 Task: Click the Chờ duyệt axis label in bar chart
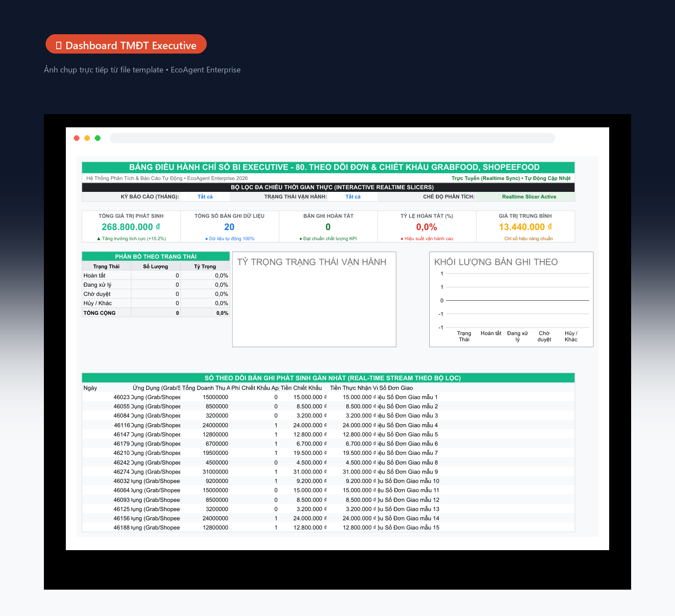click(x=544, y=336)
